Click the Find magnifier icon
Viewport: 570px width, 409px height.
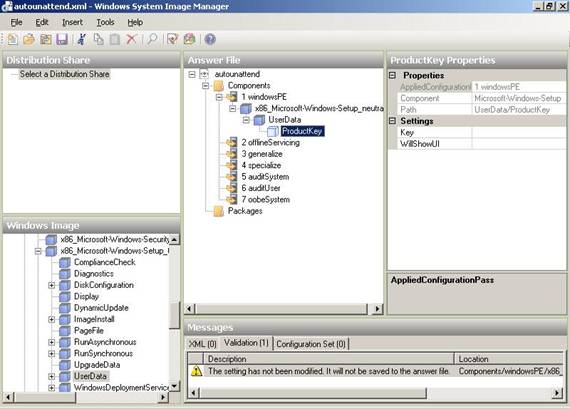point(152,39)
